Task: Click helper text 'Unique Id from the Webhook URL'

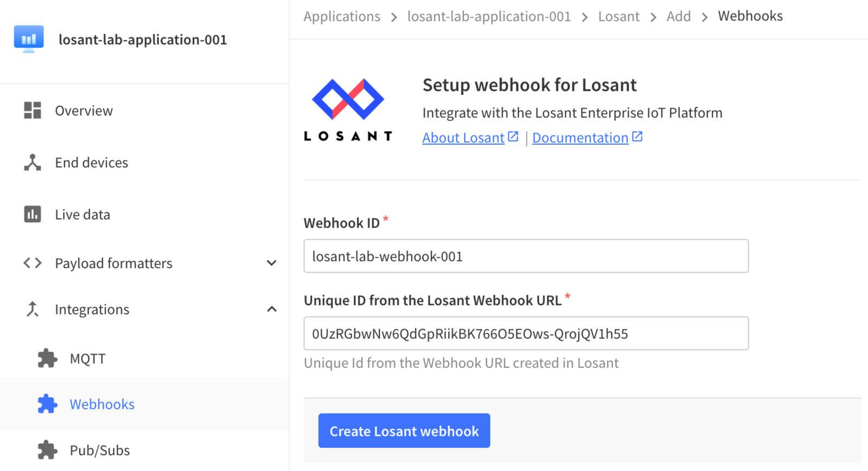Action: pyautogui.click(x=461, y=363)
